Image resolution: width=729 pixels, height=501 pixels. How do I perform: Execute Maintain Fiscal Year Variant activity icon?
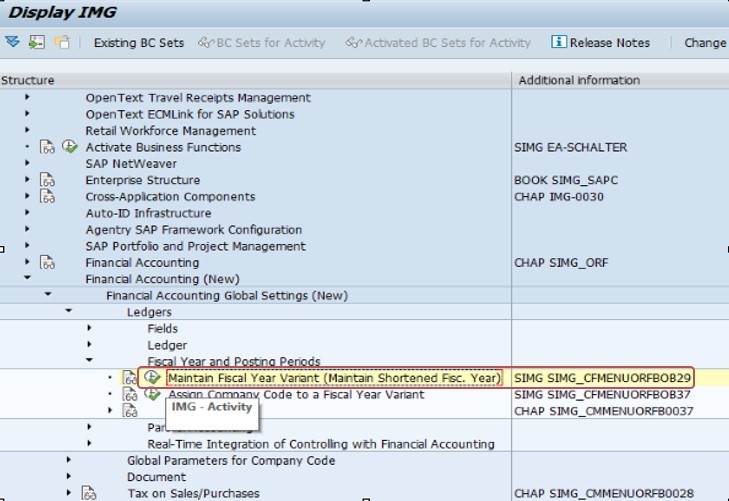point(152,377)
